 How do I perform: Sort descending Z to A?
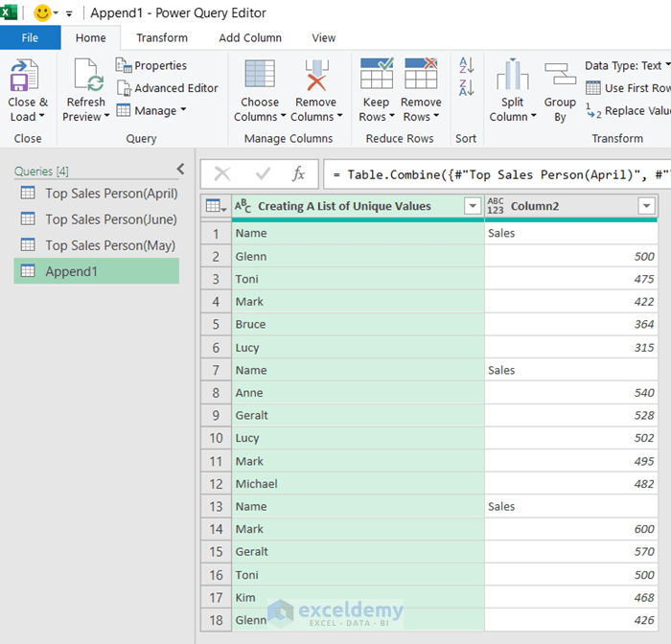pyautogui.click(x=467, y=88)
